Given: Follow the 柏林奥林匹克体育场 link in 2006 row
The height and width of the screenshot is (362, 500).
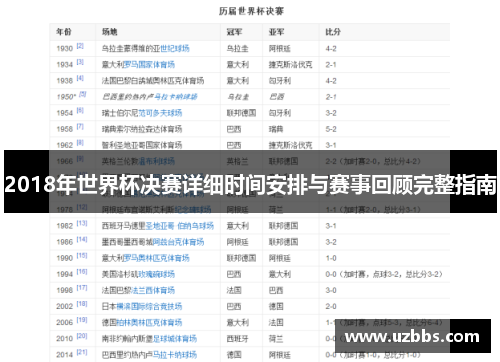Looking at the screenshot, I should tap(149, 323).
